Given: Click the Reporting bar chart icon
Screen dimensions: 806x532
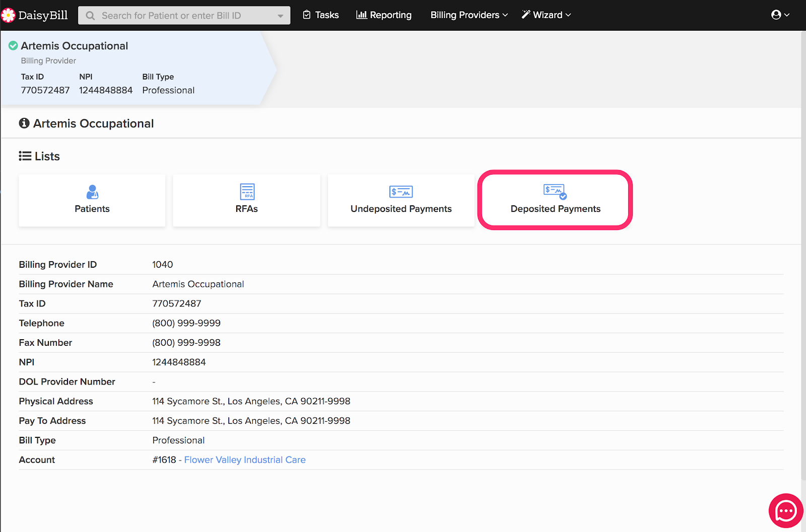Looking at the screenshot, I should (x=361, y=15).
